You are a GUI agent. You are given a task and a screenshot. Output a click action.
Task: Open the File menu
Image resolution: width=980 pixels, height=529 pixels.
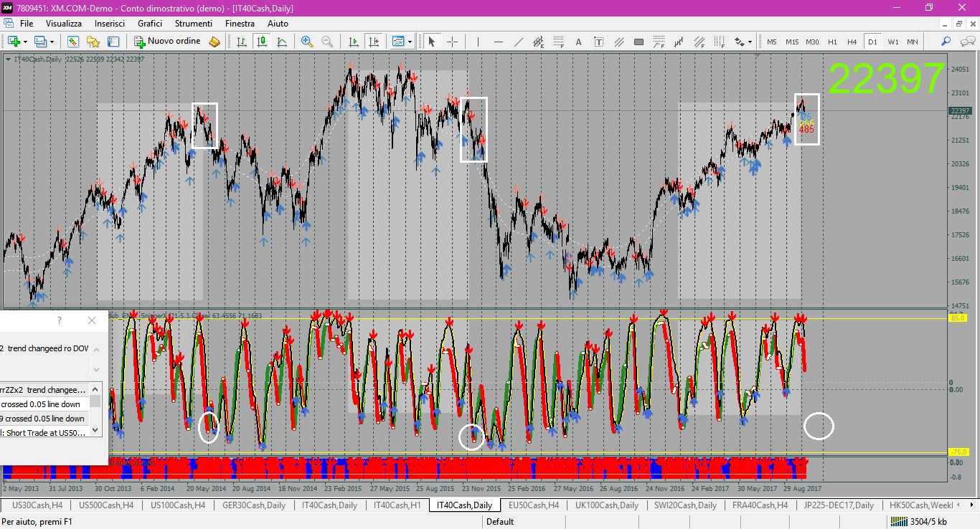[27, 24]
